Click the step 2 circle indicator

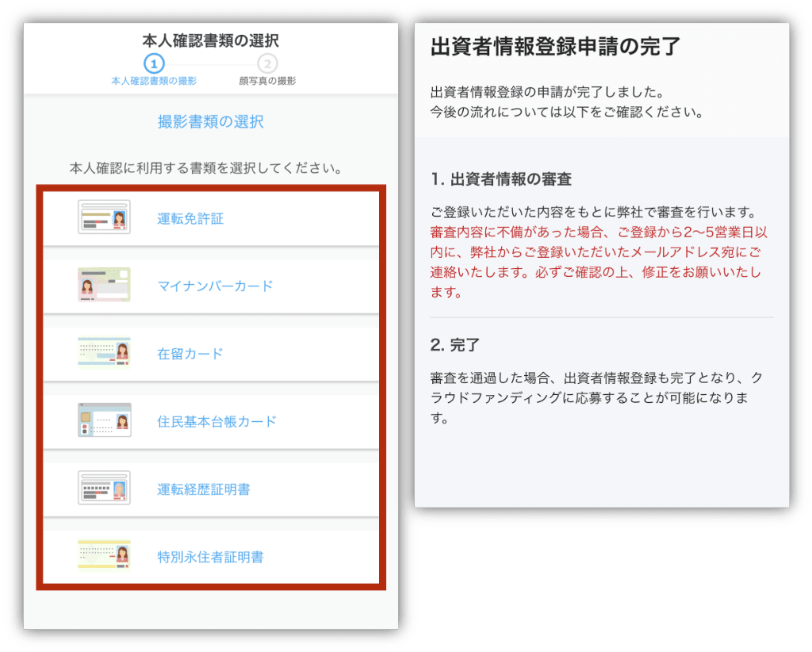[267, 63]
